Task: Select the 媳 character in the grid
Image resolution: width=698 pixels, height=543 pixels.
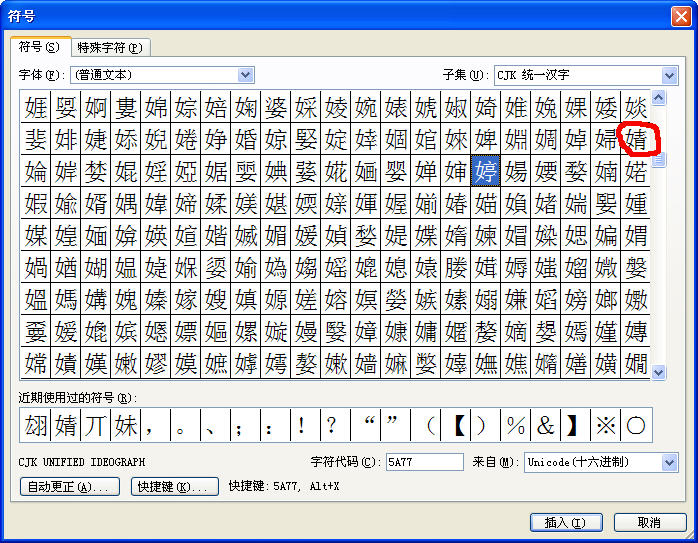Action: pyautogui.click(x=396, y=267)
